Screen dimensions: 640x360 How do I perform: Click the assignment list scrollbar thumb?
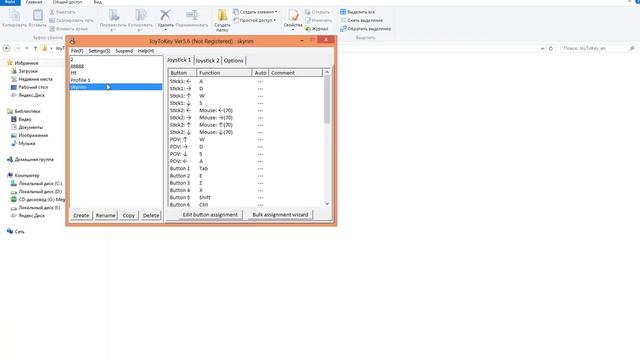[x=327, y=100]
